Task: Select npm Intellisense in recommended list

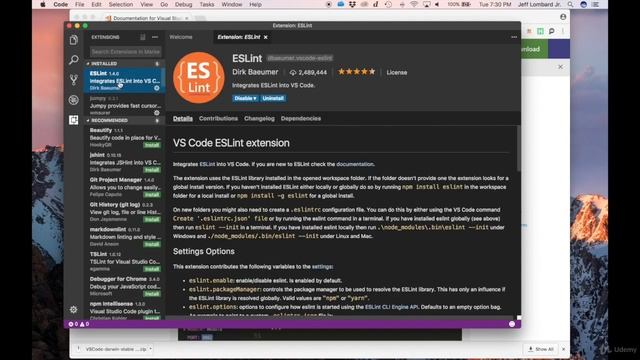Action: pyautogui.click(x=124, y=310)
